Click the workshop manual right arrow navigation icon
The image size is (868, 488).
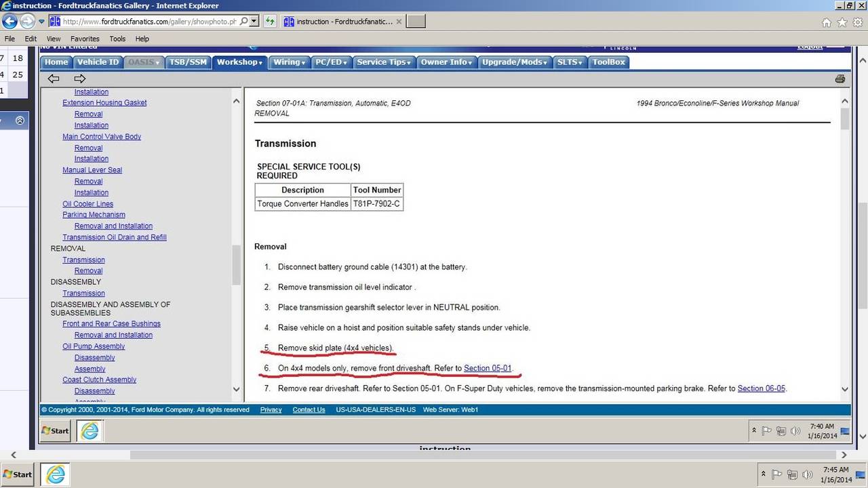79,79
